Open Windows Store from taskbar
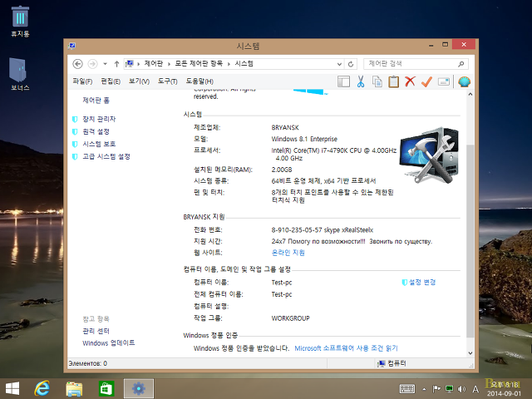This screenshot has height=399, width=532. pyautogui.click(x=106, y=388)
